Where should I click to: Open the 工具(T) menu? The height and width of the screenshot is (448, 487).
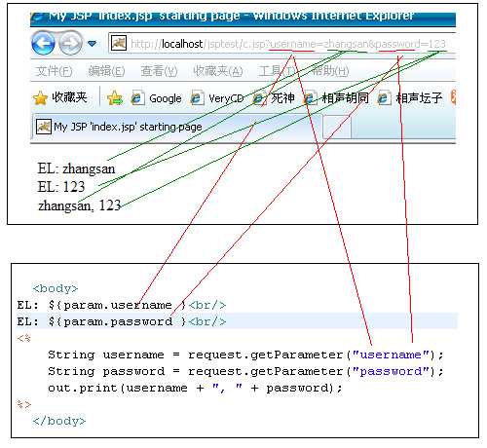[277, 71]
